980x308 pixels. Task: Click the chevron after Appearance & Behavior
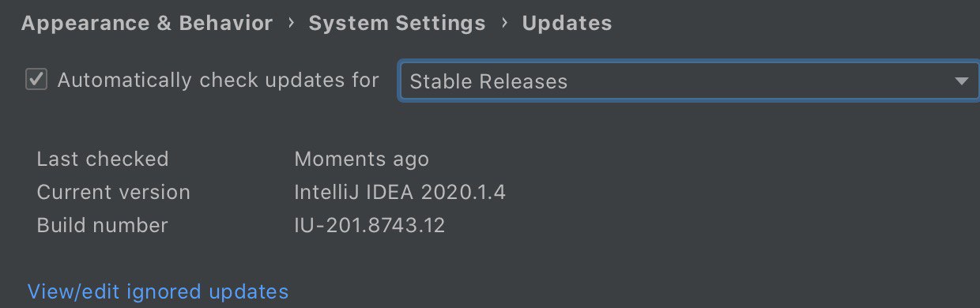(292, 24)
